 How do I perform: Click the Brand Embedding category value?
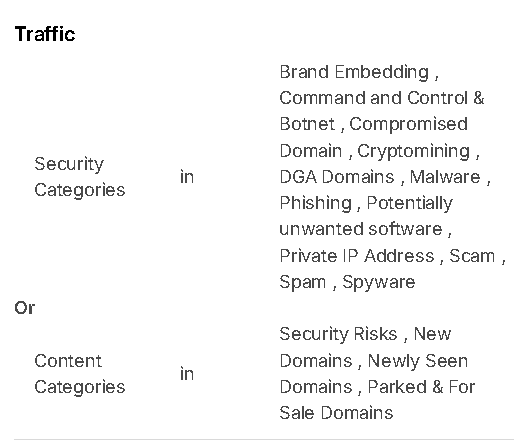coord(354,72)
